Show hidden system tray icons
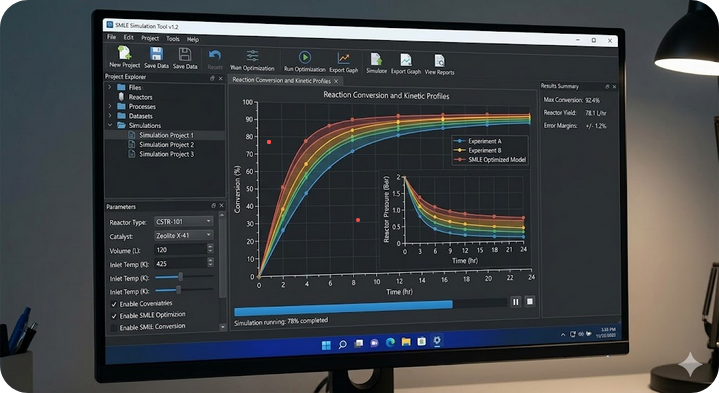The height and width of the screenshot is (393, 719). (563, 335)
